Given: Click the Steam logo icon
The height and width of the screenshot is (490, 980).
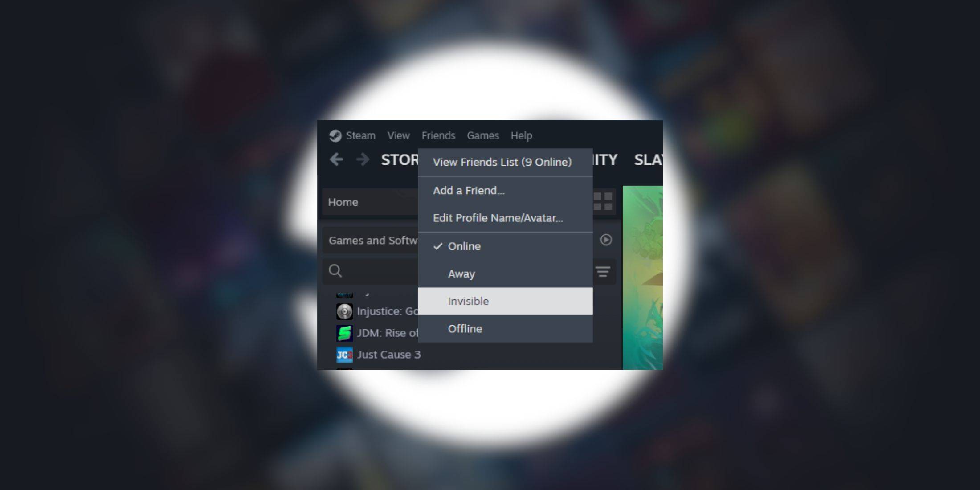Looking at the screenshot, I should pyautogui.click(x=335, y=135).
